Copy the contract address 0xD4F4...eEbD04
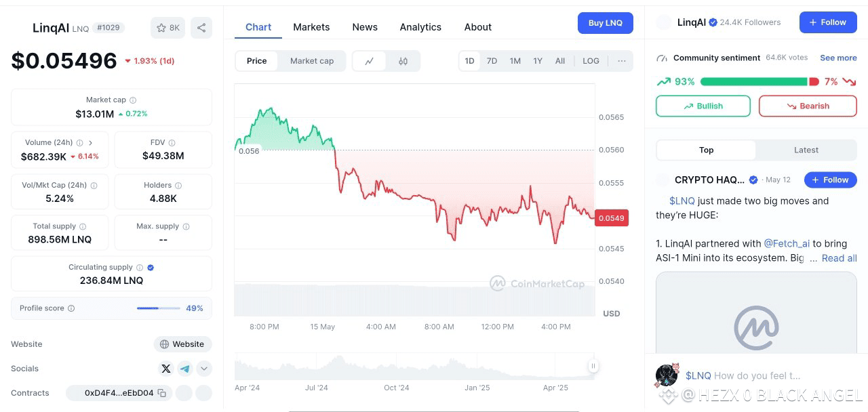 162,393
